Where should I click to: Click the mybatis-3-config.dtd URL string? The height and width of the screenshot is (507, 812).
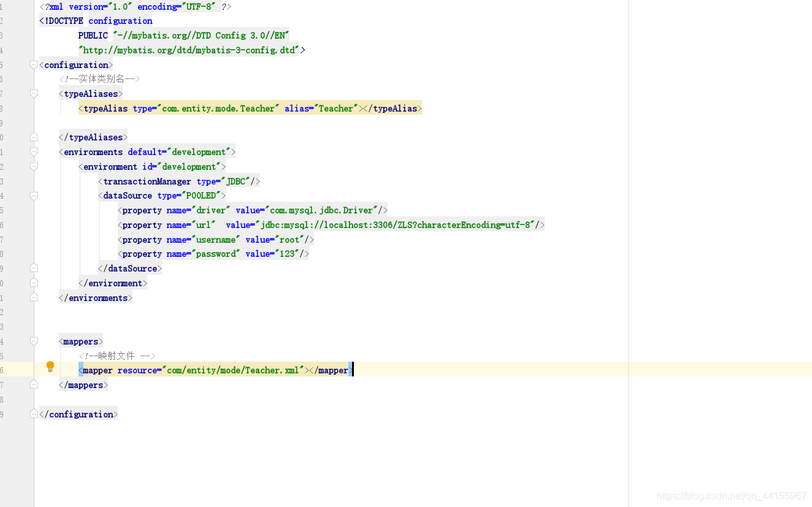pyautogui.click(x=189, y=50)
